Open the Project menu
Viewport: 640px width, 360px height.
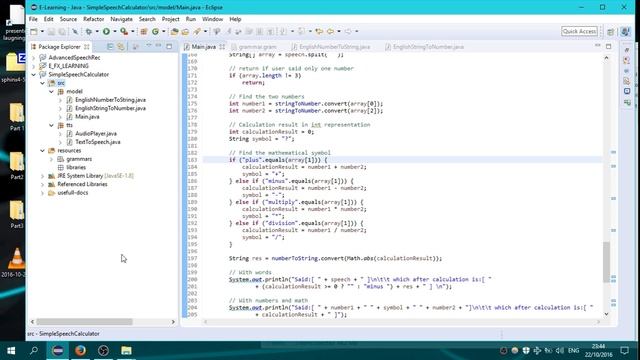(170, 19)
